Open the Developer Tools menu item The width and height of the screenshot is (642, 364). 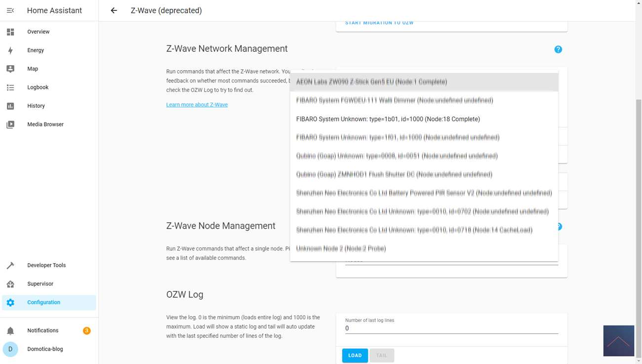pos(49,266)
